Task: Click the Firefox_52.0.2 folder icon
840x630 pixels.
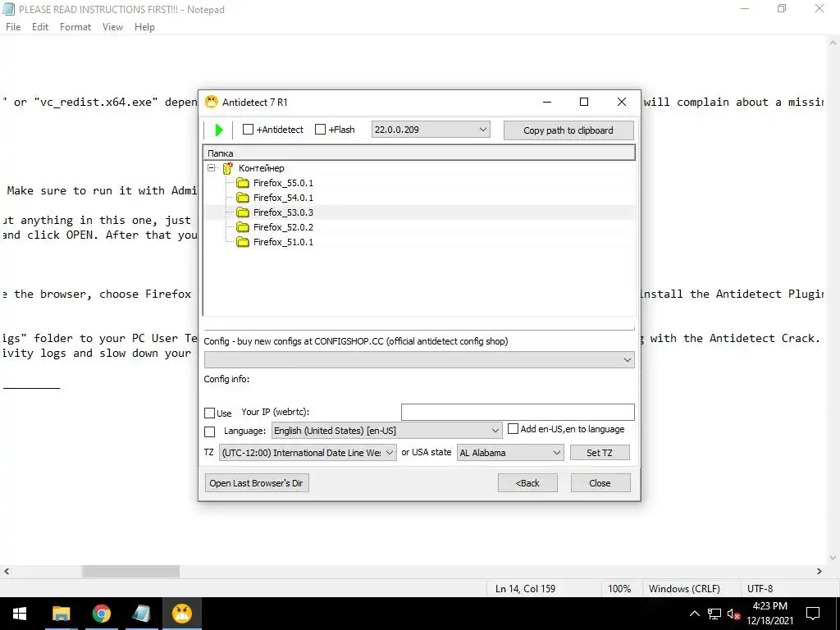Action: click(243, 227)
